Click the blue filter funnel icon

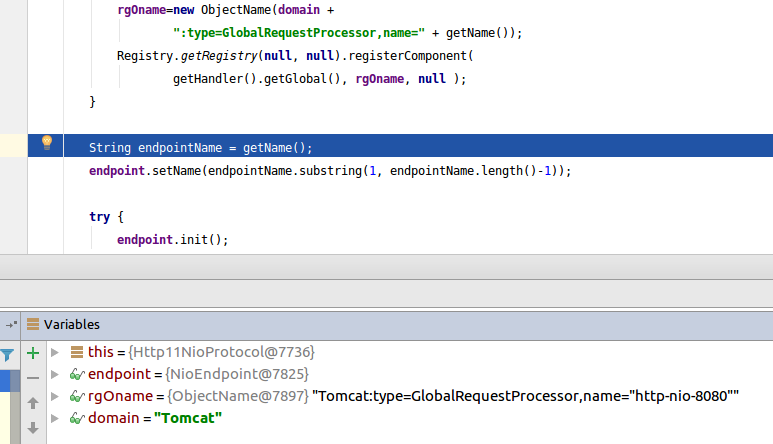[x=7, y=355]
